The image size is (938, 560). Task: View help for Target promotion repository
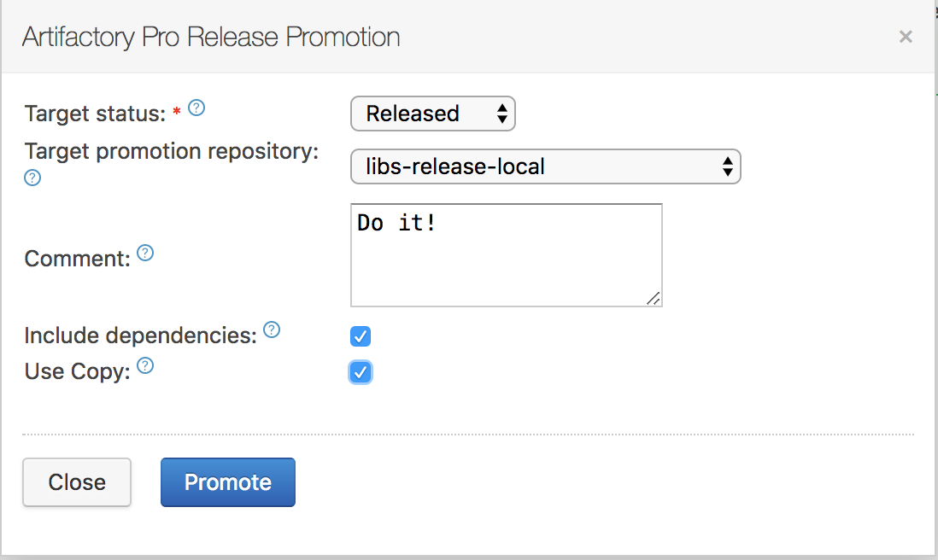[x=32, y=178]
